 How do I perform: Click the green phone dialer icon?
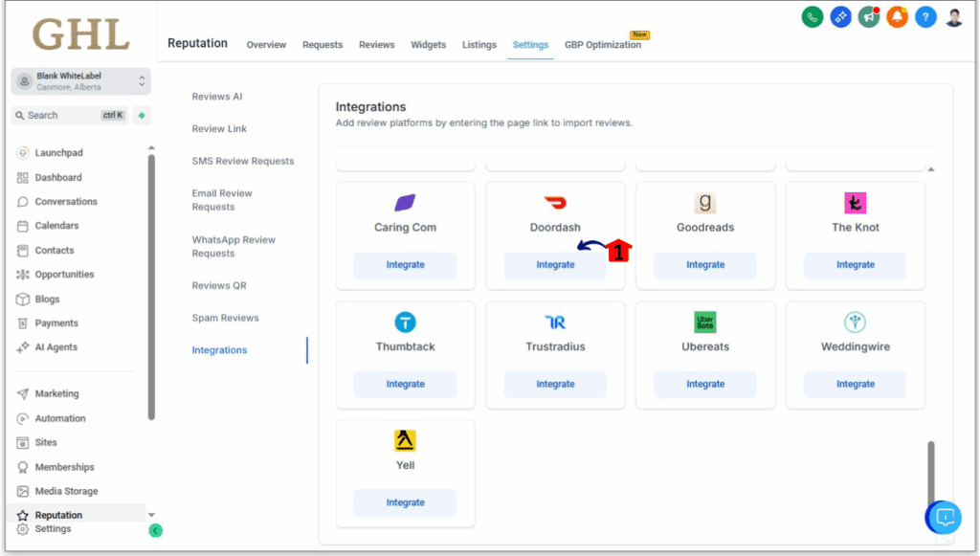click(x=812, y=17)
